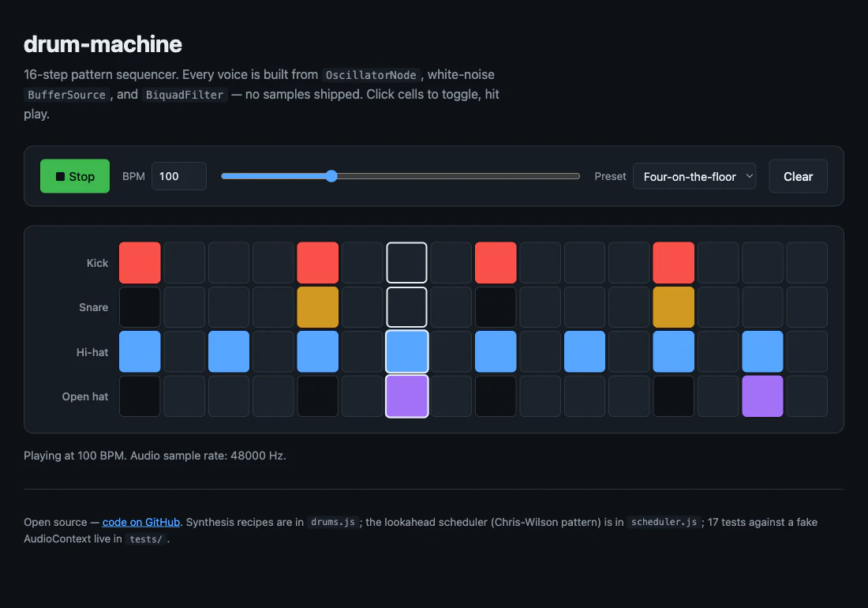Enable the Kick cell at step 2
This screenshot has width=868, height=608.
click(x=185, y=262)
